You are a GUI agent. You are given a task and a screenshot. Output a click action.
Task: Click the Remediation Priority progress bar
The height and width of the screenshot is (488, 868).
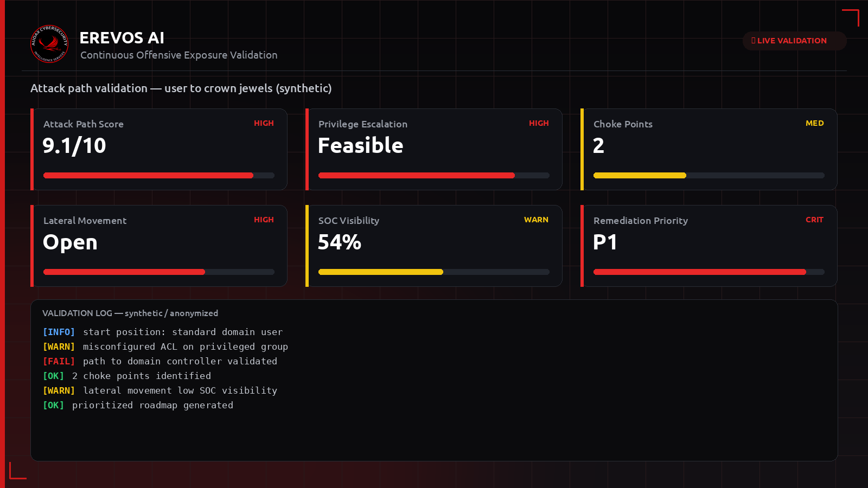709,272
